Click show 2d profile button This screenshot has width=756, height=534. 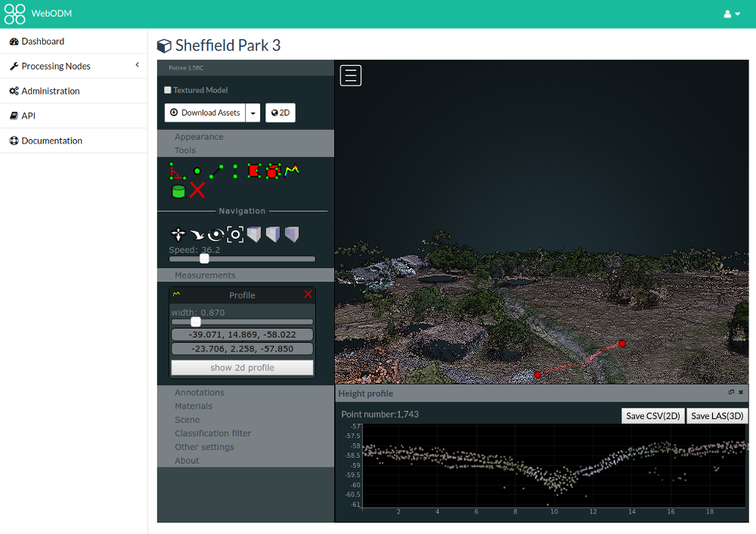click(x=242, y=367)
